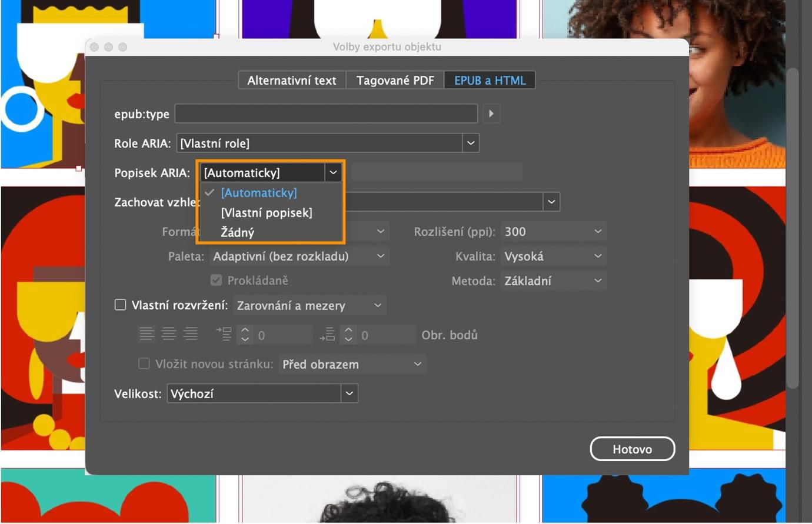Open the Role ARIA dropdown
Viewport: 812px width, 524px height.
(328, 143)
